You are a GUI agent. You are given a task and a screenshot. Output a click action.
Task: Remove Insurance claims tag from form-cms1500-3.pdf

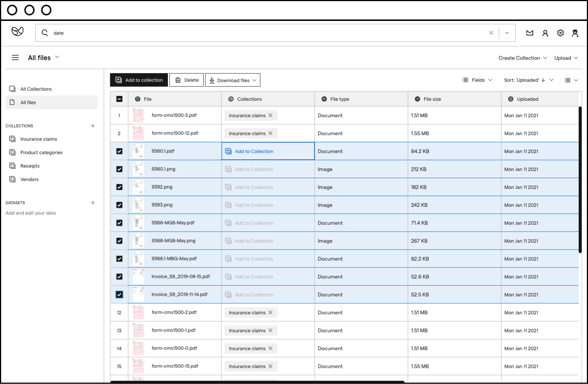[x=271, y=115]
